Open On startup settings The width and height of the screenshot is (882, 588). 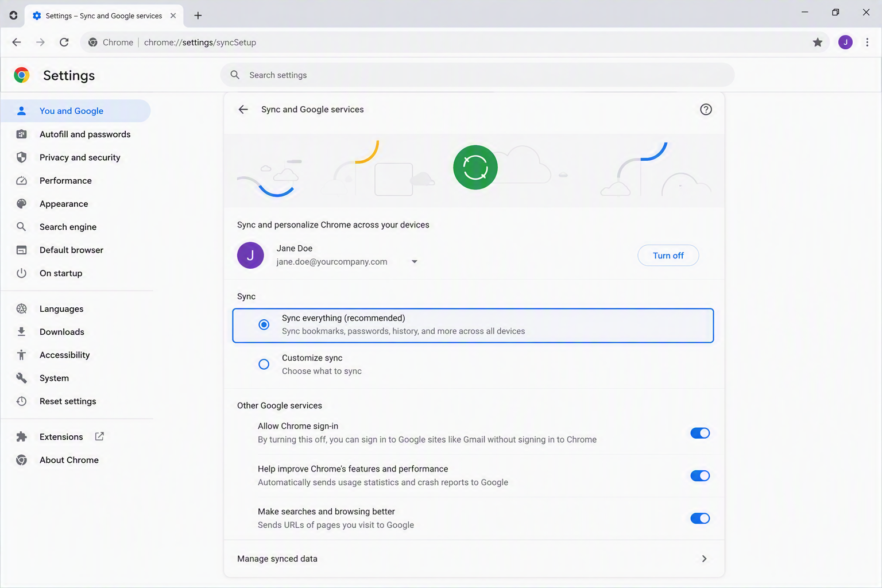click(76, 273)
